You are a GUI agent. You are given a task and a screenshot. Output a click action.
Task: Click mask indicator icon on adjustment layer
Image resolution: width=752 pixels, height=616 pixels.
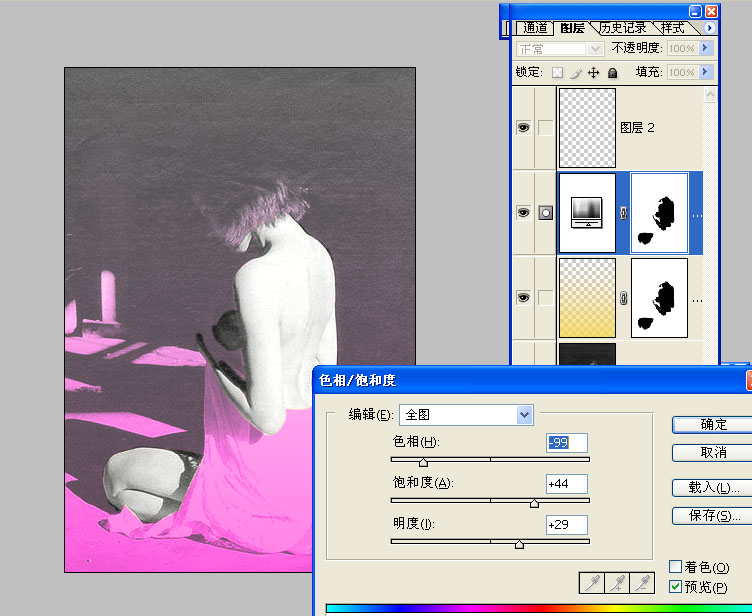(545, 213)
